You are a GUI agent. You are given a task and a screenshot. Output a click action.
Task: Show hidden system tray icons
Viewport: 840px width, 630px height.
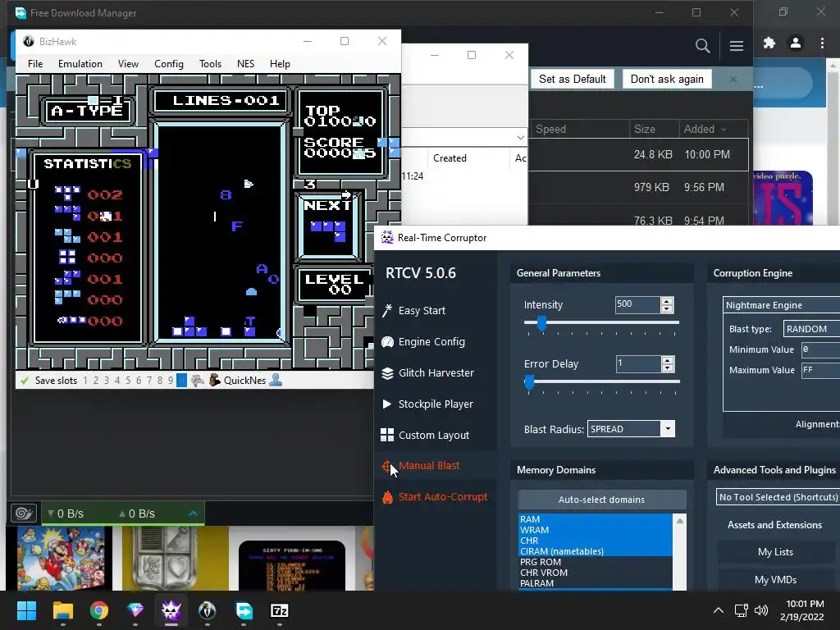click(719, 610)
